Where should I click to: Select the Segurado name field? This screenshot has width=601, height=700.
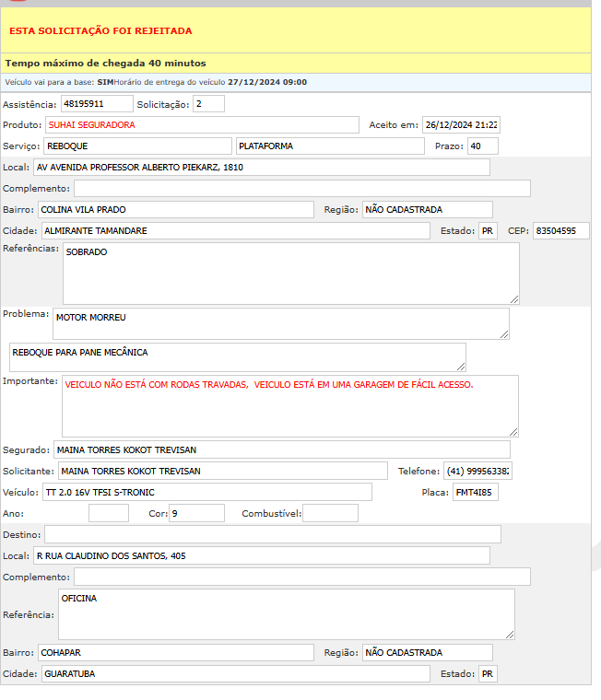[281, 449]
